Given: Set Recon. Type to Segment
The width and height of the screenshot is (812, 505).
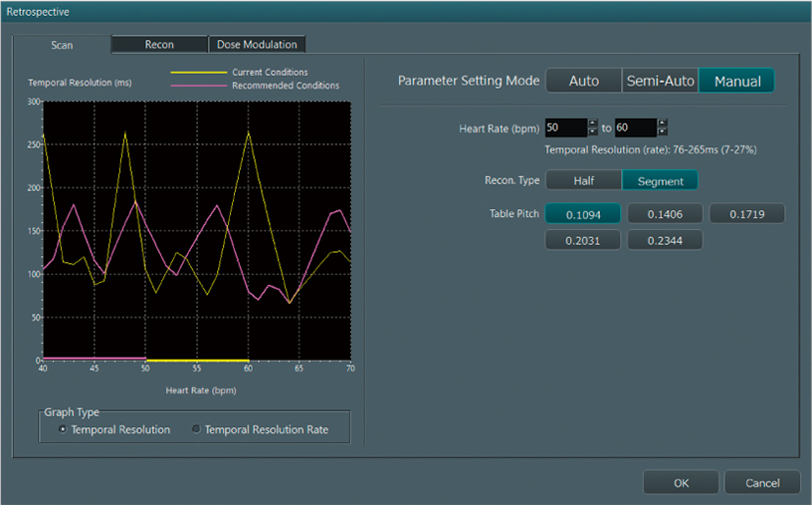Looking at the screenshot, I should pos(660,180).
